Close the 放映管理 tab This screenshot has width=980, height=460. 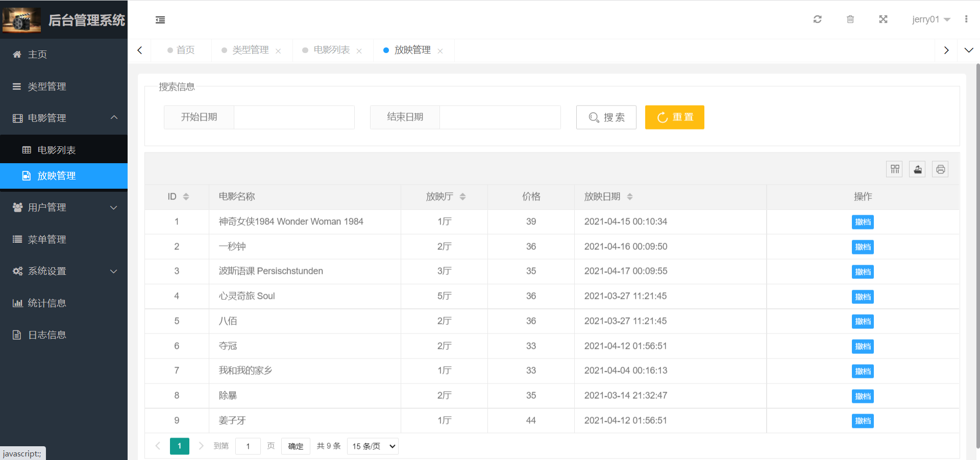pos(440,51)
